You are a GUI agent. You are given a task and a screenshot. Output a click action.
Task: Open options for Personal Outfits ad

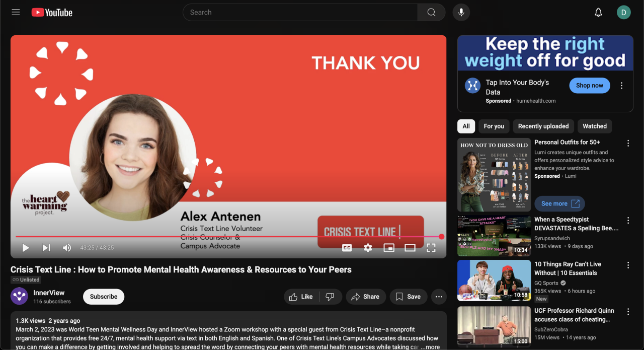[x=628, y=144]
